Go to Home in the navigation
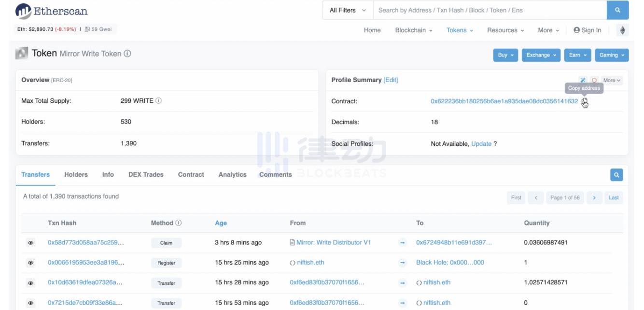Image resolution: width=644 pixels, height=310 pixels. (372, 30)
